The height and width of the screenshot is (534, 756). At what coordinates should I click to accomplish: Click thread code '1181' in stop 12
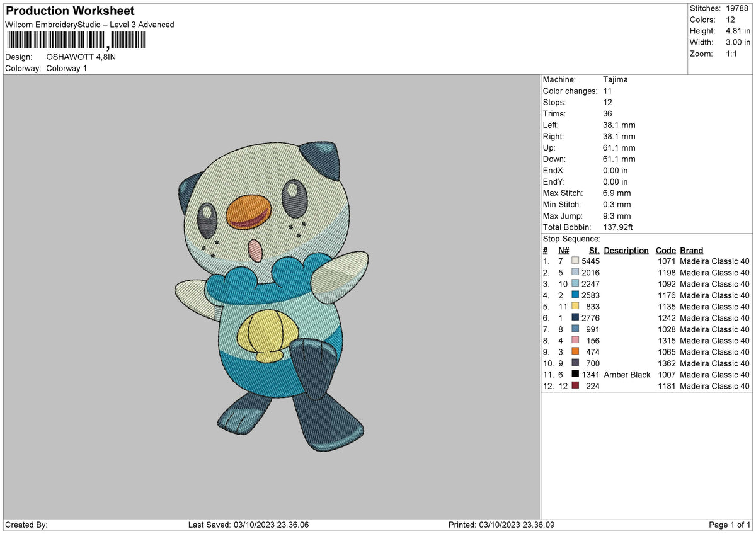[667, 386]
